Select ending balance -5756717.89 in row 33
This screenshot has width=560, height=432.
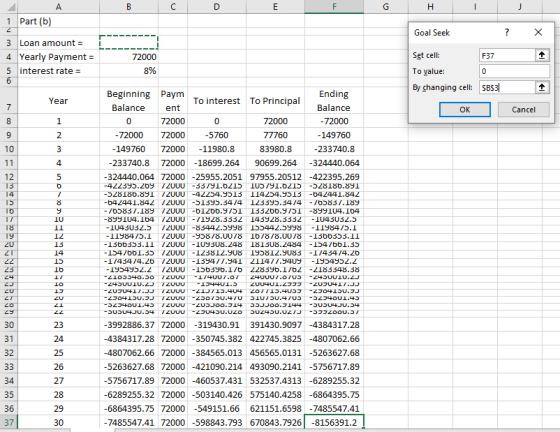tap(334, 367)
